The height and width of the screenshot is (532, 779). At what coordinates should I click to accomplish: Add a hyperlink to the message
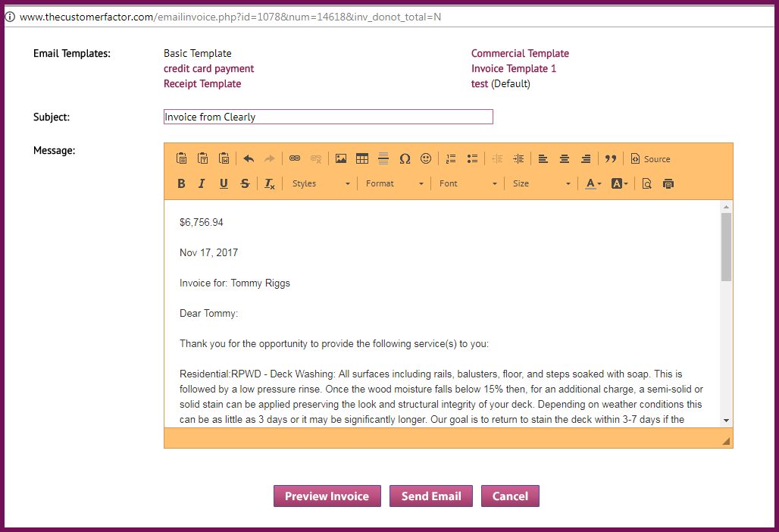tap(295, 158)
